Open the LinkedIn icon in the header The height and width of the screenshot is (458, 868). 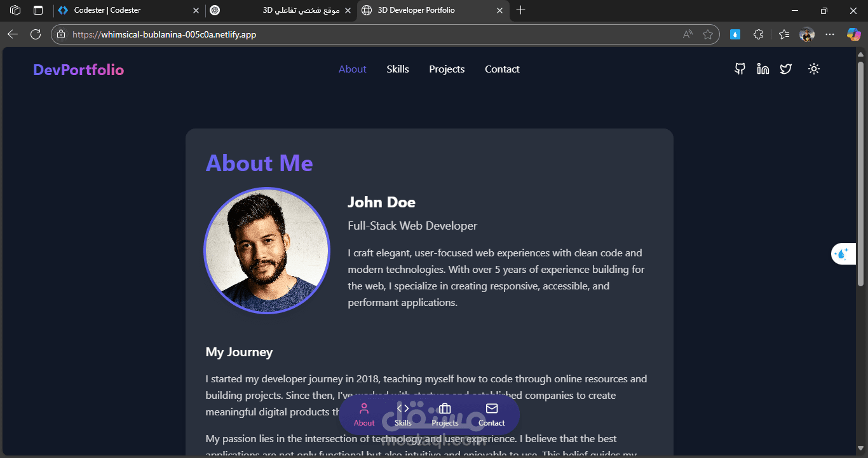[x=763, y=69]
